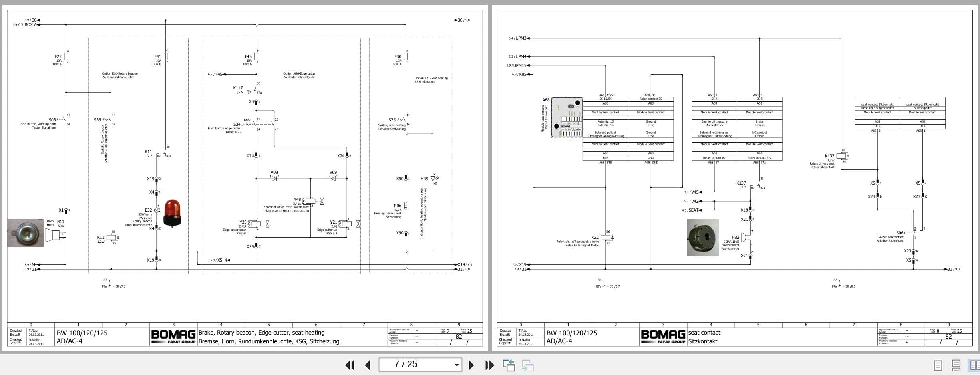Select the 'Brake, Rotary beacon' title text

coord(260,333)
